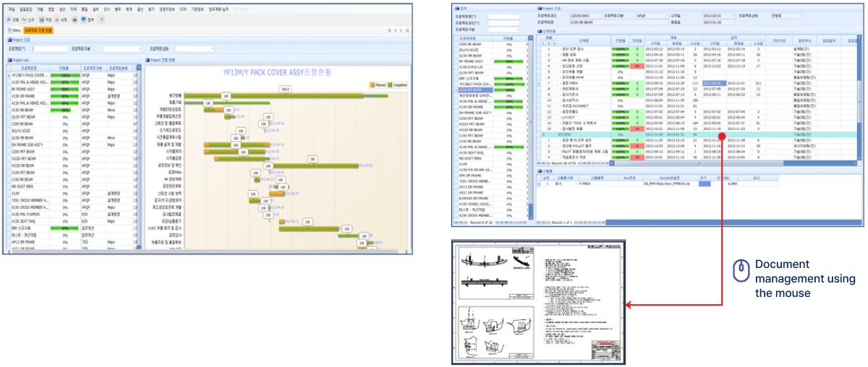This screenshot has height=367, width=868.
Task: Click the red X delete (삭제) icon in left window
Action: coord(57,20)
